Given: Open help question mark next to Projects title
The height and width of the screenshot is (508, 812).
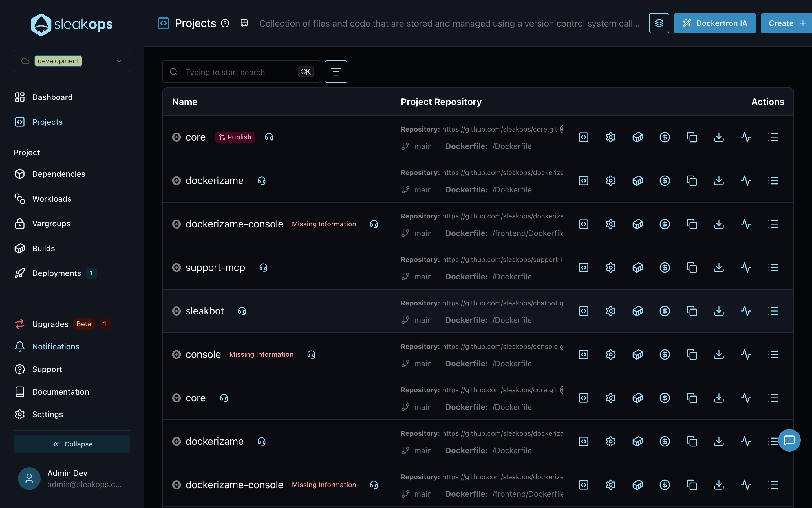Looking at the screenshot, I should tap(225, 23).
